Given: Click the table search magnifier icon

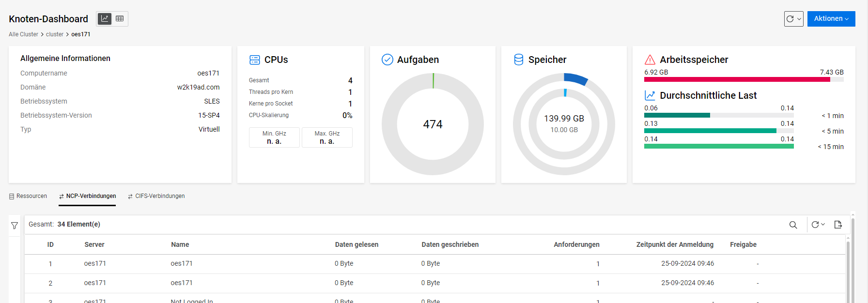Looking at the screenshot, I should tap(793, 225).
